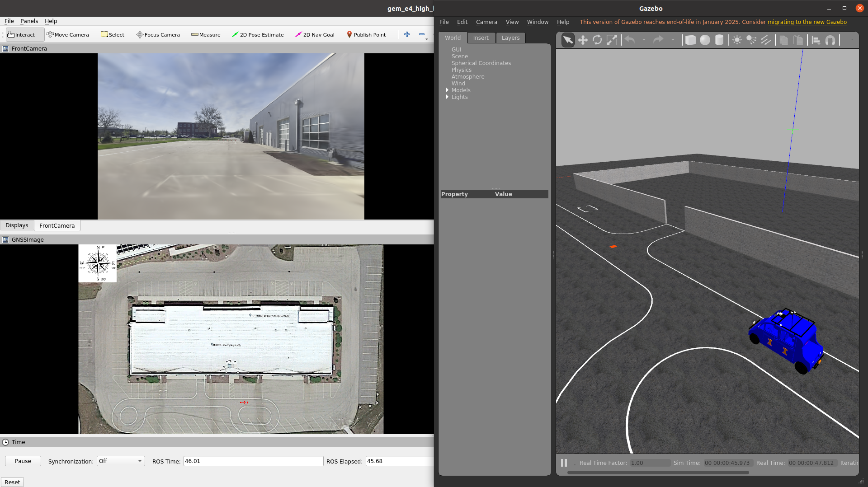Enable the RViz Select tool
Viewport: 868px width, 487px height.
(113, 35)
